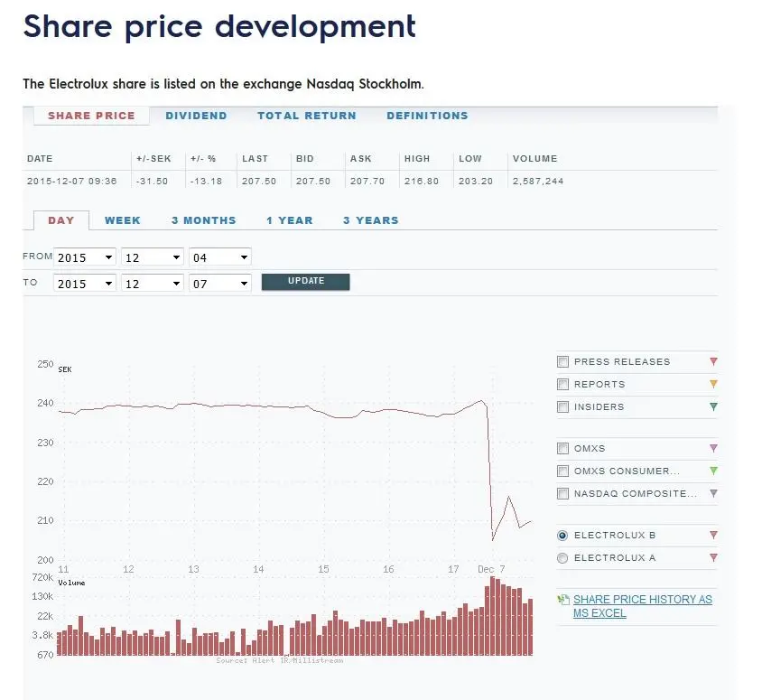Select the Week period tab

(x=123, y=220)
